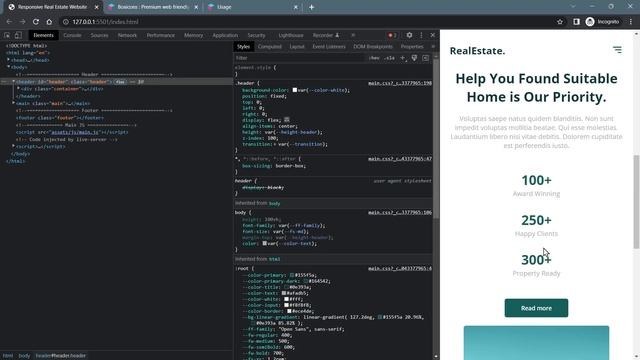Collapse the header element node
This screenshot has height=360, width=640.
[13, 82]
